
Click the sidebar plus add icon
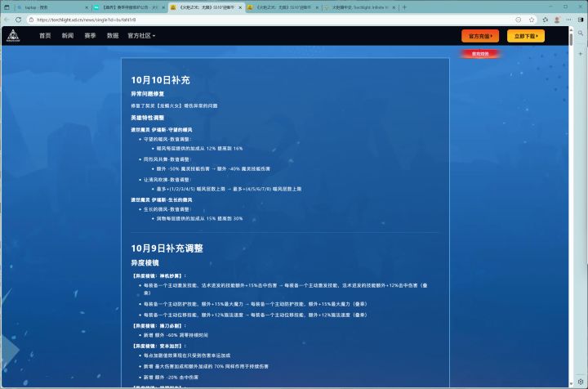(x=581, y=54)
